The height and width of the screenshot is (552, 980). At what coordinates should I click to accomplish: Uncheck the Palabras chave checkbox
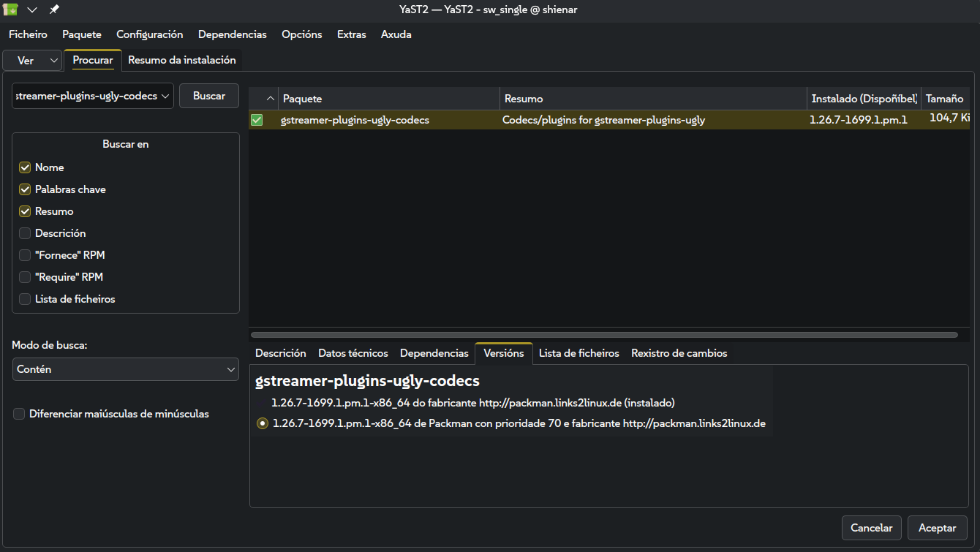point(25,189)
